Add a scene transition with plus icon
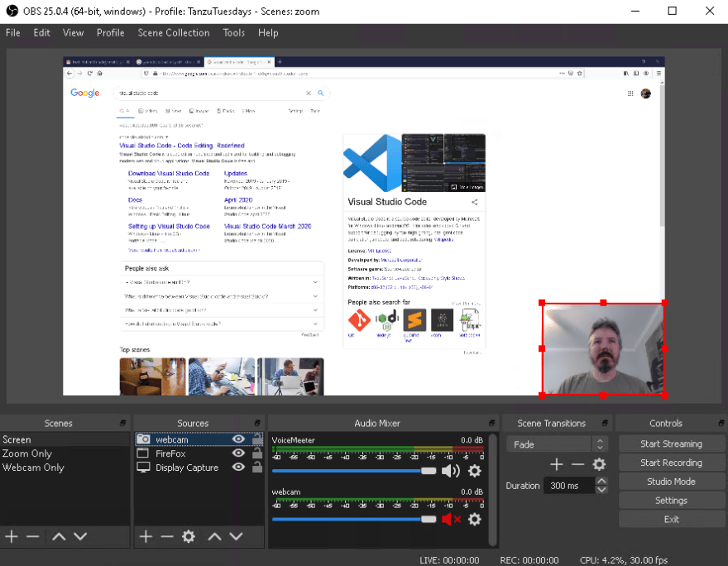 pyautogui.click(x=556, y=464)
